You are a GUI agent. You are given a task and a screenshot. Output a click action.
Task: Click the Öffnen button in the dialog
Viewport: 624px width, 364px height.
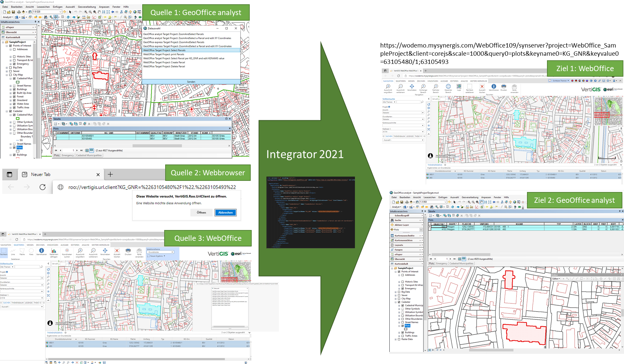point(201,213)
